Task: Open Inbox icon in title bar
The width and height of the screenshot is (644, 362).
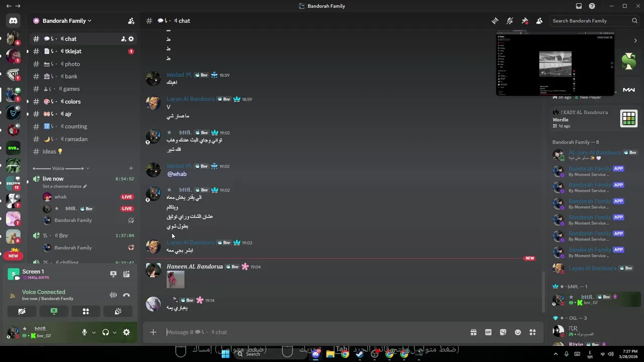Action: [579, 6]
